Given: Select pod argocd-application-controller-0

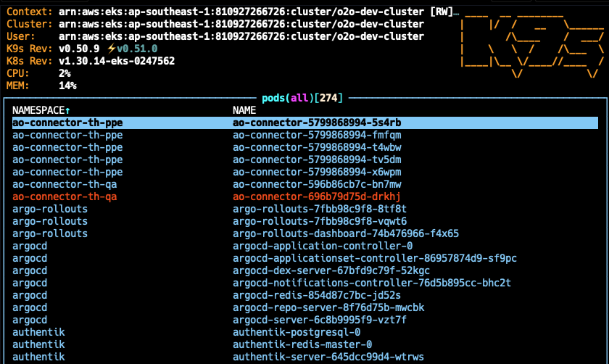Looking at the screenshot, I should tap(305, 246).
